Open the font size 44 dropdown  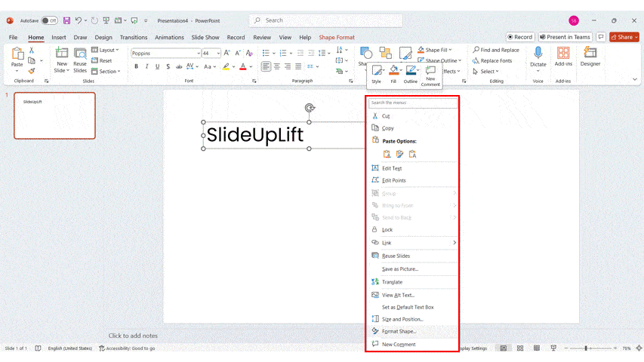[218, 54]
